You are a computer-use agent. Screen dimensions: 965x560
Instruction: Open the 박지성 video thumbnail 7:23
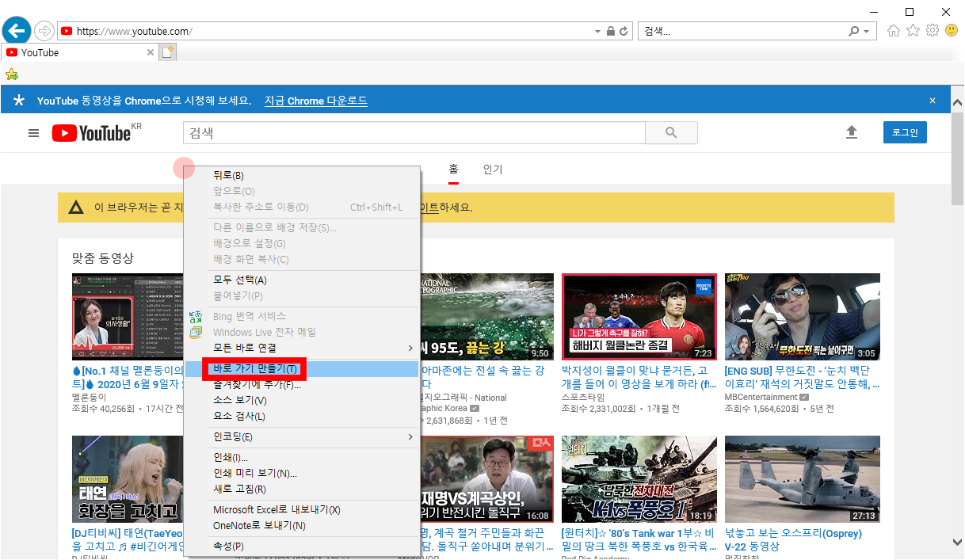point(639,317)
